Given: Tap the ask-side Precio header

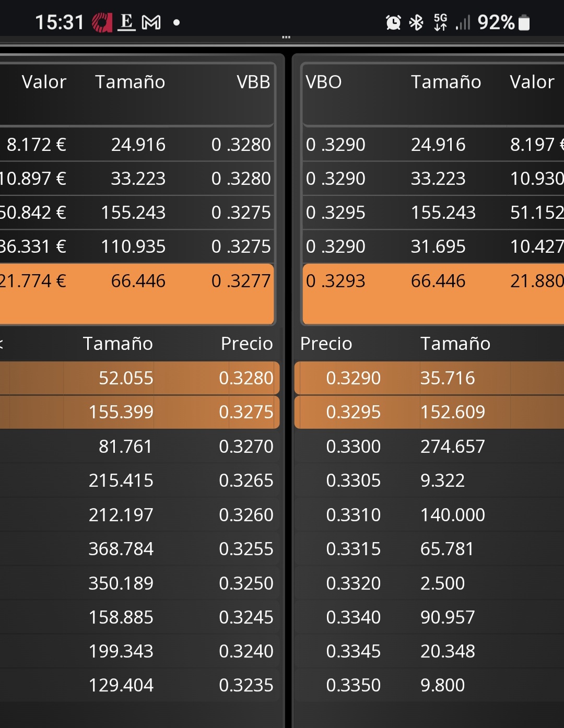Looking at the screenshot, I should pyautogui.click(x=326, y=344).
